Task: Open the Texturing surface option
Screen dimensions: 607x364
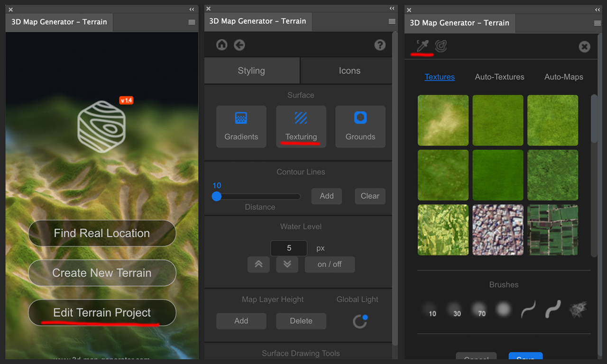Action: pos(301,127)
